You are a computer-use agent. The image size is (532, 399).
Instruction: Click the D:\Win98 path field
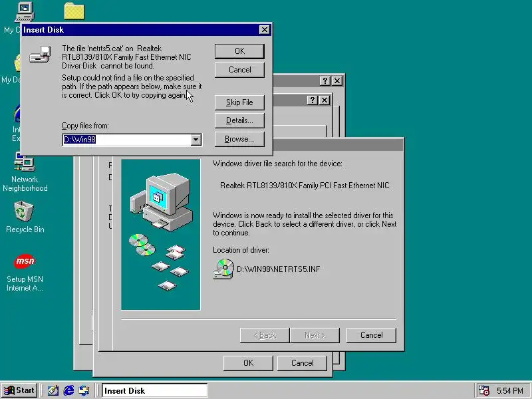pyautogui.click(x=126, y=140)
